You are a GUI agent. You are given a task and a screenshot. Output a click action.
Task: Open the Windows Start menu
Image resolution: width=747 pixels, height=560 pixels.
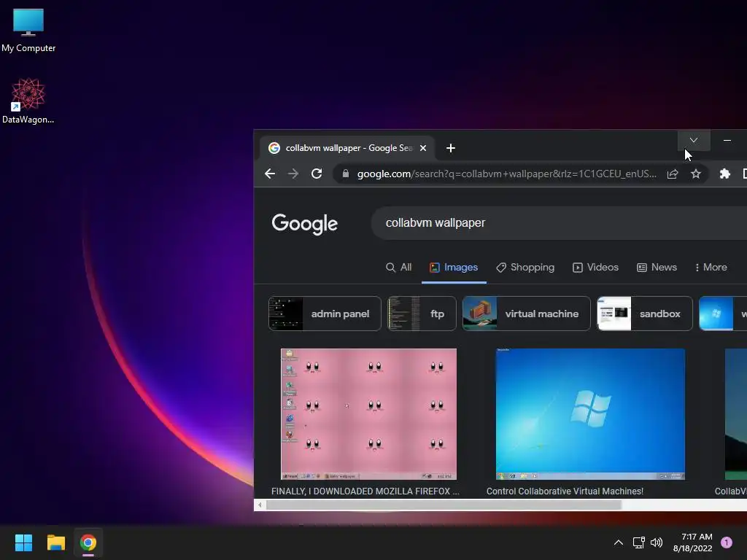[23, 542]
